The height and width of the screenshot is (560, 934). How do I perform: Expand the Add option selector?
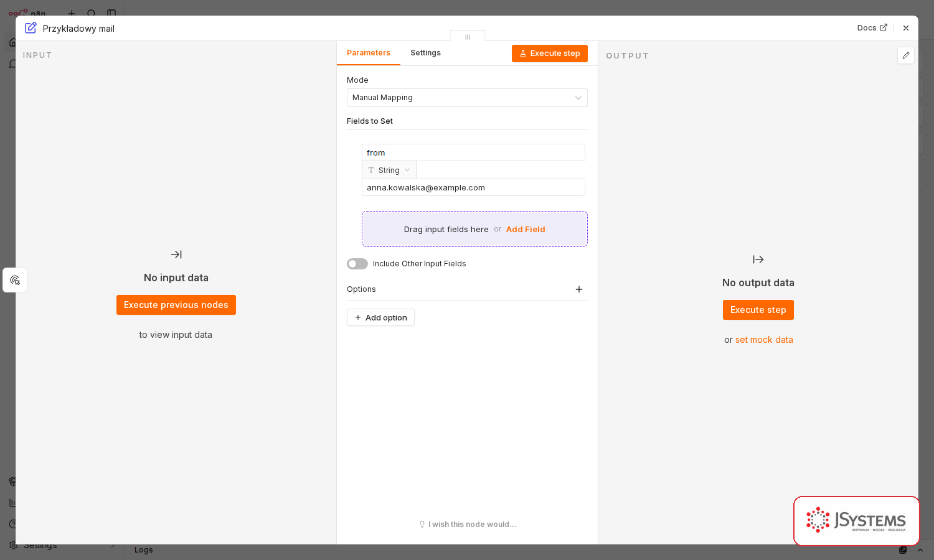coord(380,317)
